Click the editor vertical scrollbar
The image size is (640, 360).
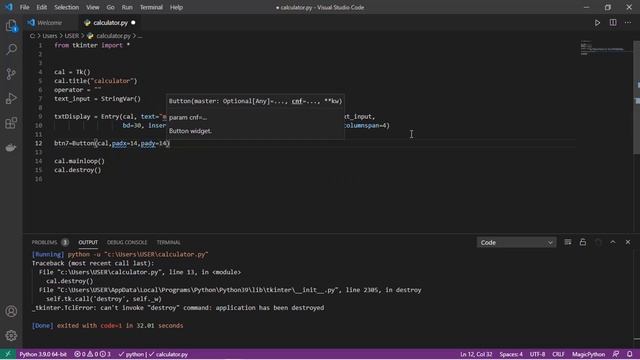tap(636, 97)
